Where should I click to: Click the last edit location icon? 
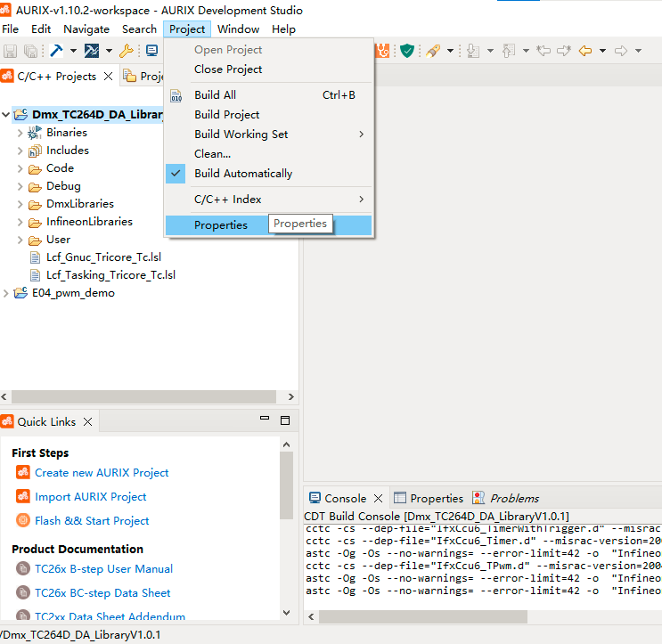point(543,51)
